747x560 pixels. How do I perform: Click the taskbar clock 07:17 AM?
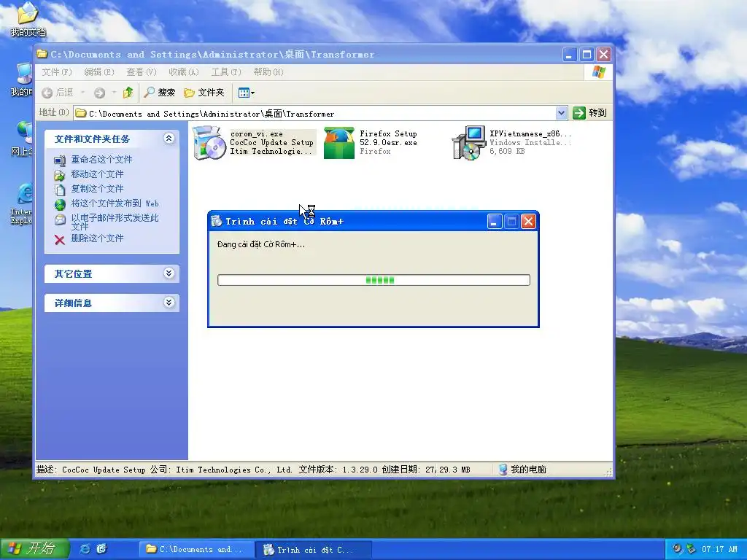tap(719, 550)
